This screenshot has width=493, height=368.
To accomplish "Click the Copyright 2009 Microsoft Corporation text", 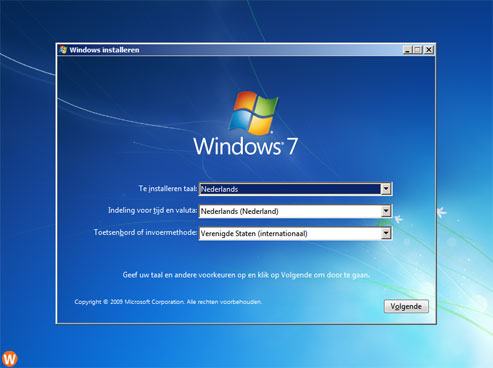I will (168, 302).
